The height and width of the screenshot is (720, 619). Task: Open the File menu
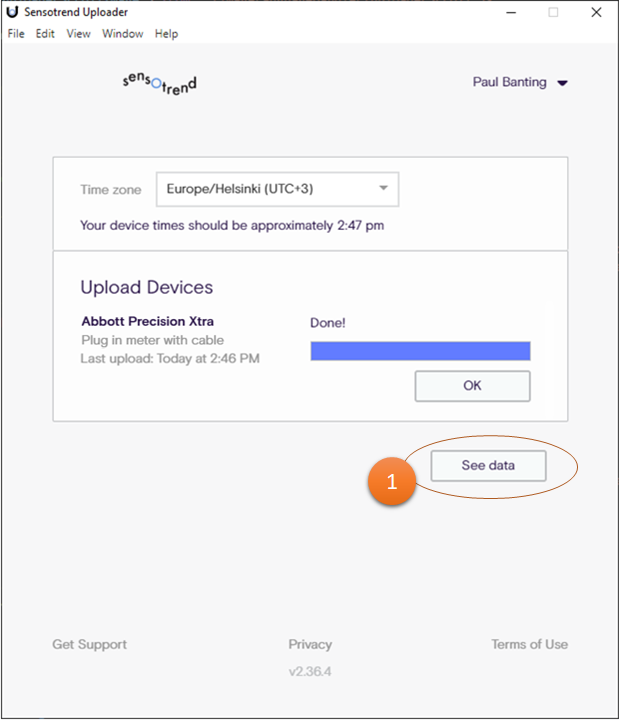click(16, 34)
